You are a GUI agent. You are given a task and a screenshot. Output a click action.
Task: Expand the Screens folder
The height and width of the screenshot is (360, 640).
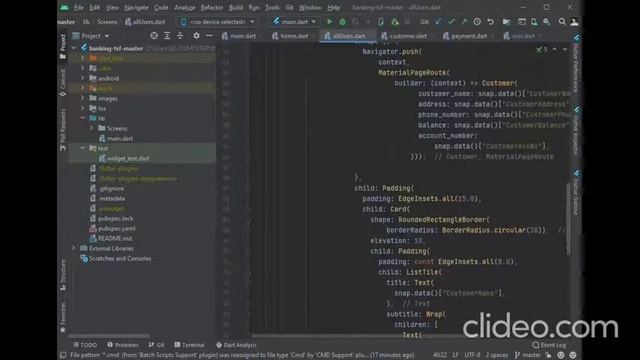tap(91, 128)
